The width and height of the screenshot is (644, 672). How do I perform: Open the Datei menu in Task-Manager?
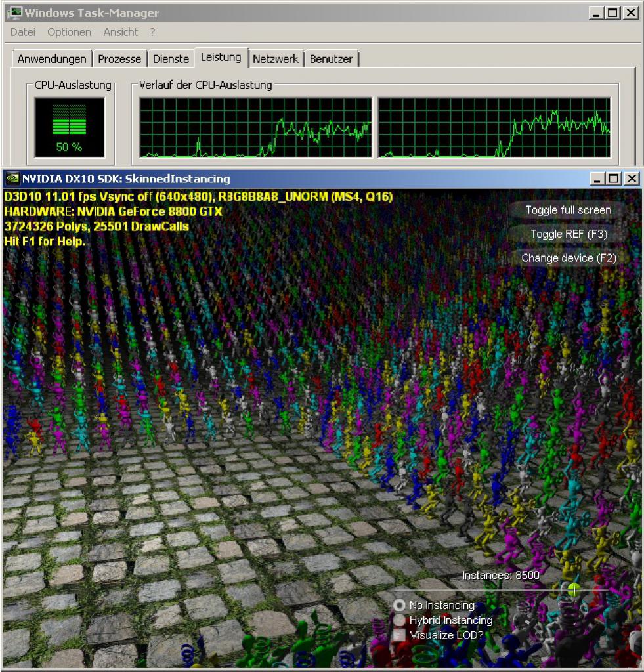click(x=23, y=32)
